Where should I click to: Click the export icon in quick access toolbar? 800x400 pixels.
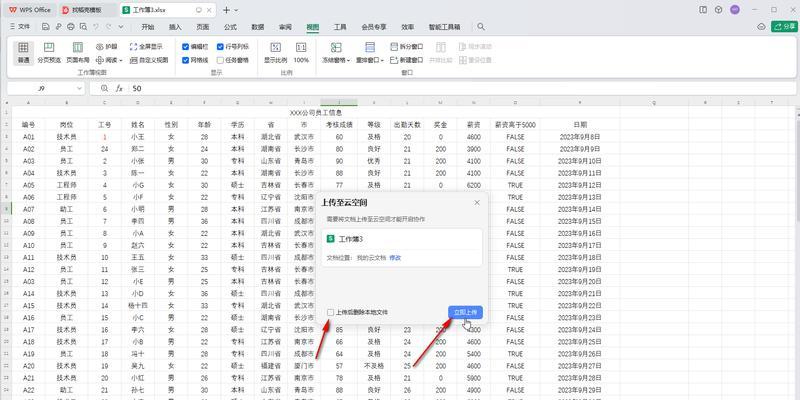pos(58,27)
